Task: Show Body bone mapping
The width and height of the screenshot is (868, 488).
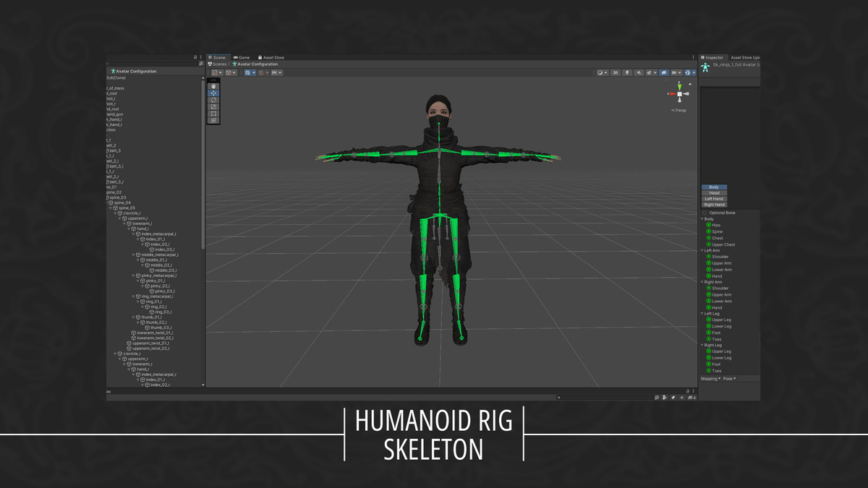Action: pos(714,187)
